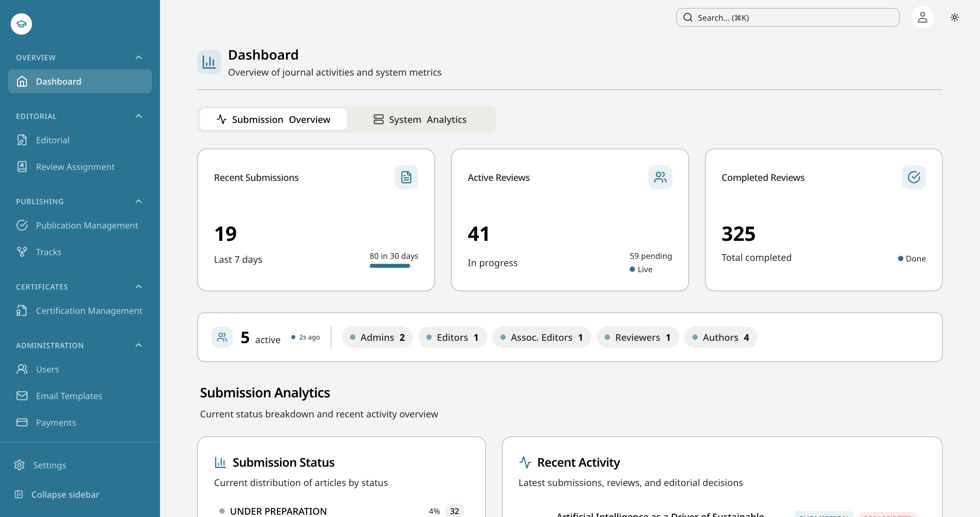Click the Recent Submissions document icon
Screen dimensions: 980x517
point(406,177)
